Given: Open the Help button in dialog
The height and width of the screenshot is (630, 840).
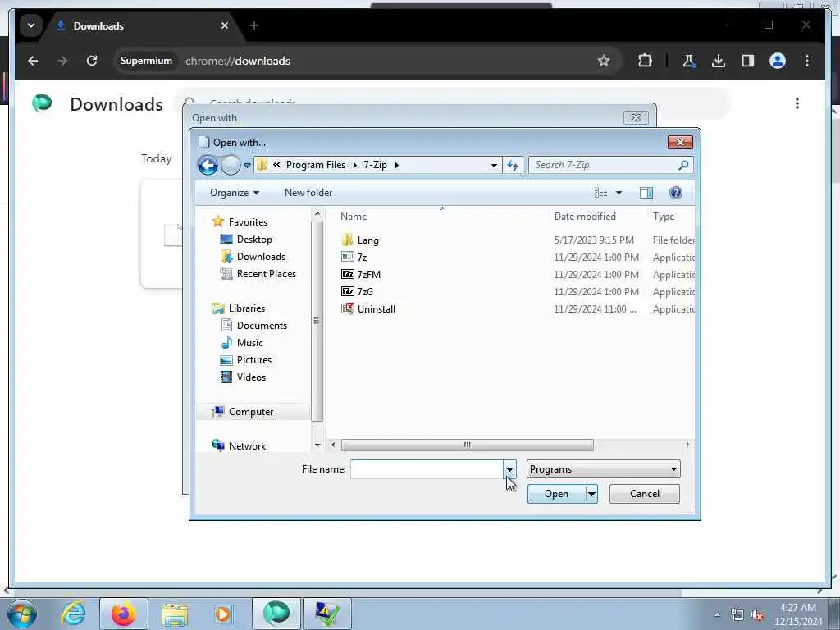Looking at the screenshot, I should click(676, 193).
